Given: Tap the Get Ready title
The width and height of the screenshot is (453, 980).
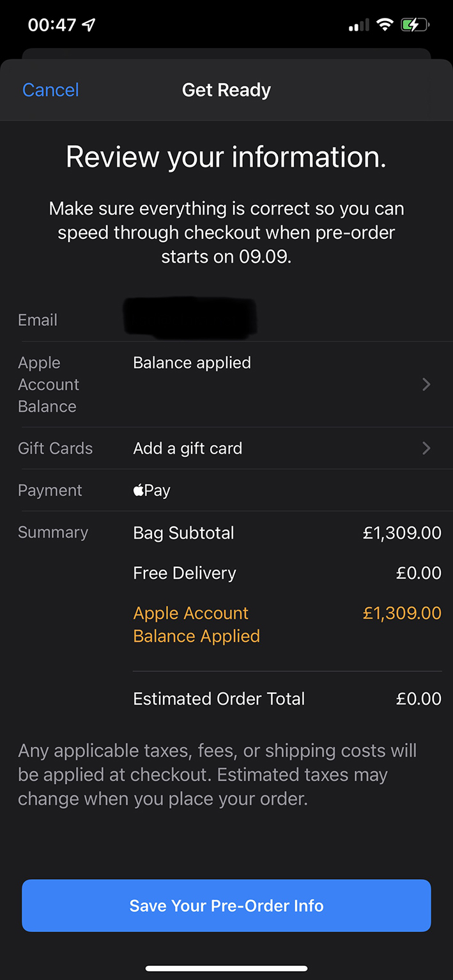Looking at the screenshot, I should (x=226, y=90).
